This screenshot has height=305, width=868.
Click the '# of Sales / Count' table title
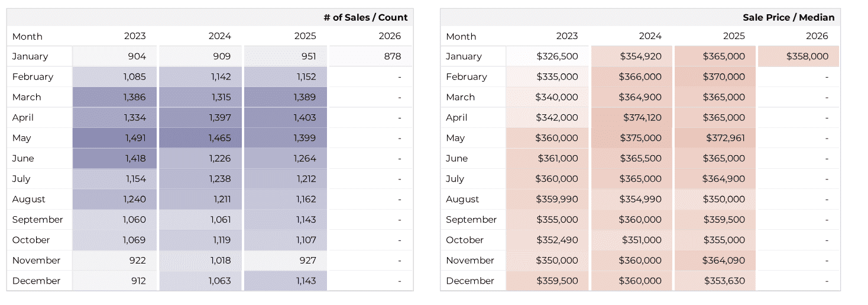(x=365, y=17)
